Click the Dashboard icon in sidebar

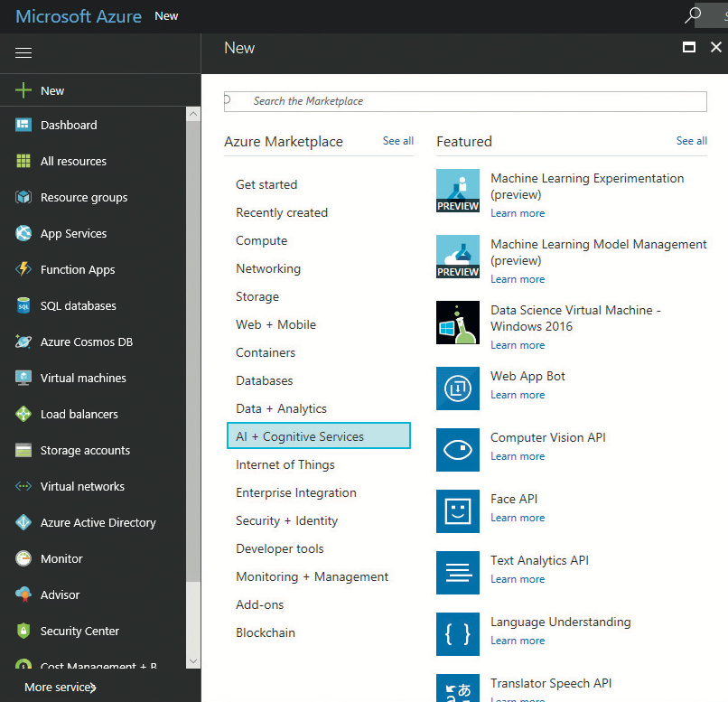pos(23,126)
